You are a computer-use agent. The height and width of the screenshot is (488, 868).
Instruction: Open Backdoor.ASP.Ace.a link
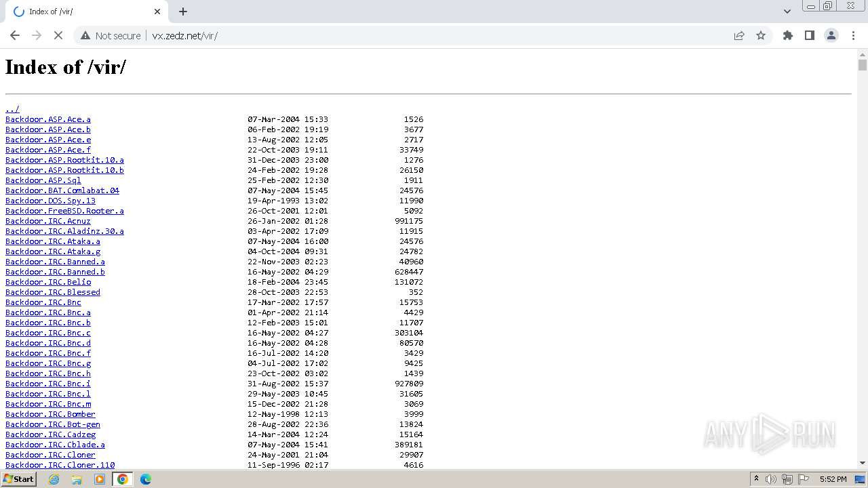click(48, 119)
